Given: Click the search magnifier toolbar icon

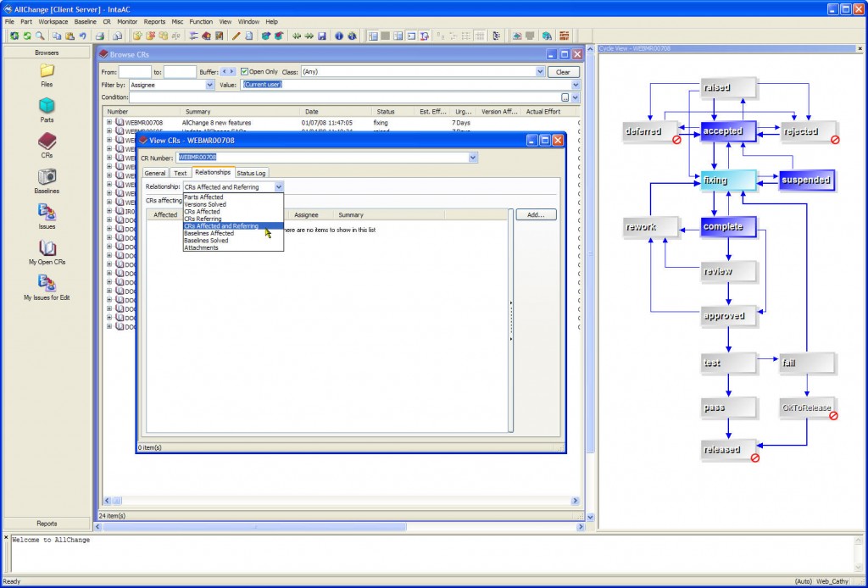Looking at the screenshot, I should (40, 36).
